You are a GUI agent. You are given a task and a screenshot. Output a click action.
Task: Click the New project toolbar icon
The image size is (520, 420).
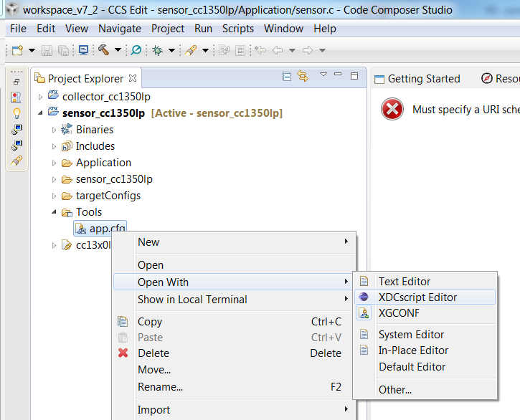coord(18,50)
